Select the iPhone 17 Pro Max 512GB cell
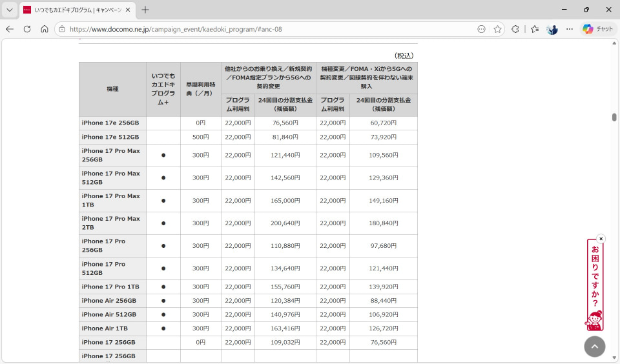Screen dimensions: 620x364 click(112, 178)
